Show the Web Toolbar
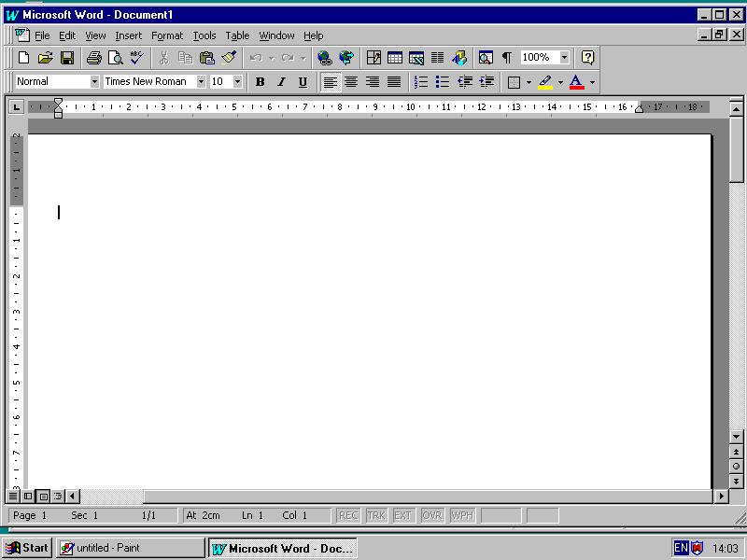This screenshot has height=560, width=747. pos(346,58)
